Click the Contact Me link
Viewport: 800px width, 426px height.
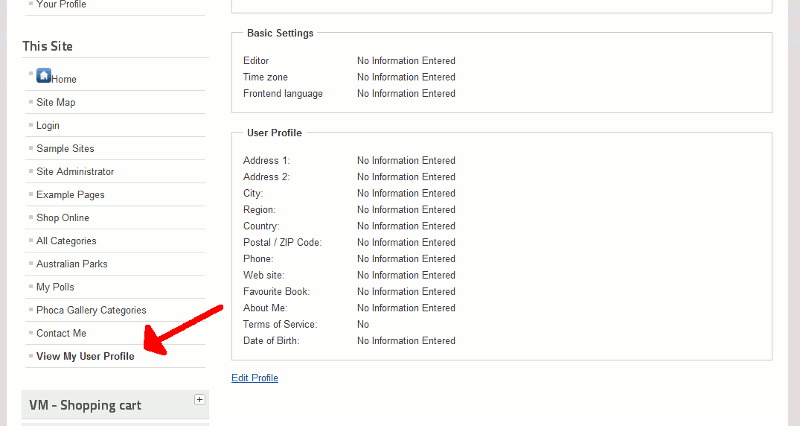(x=61, y=333)
